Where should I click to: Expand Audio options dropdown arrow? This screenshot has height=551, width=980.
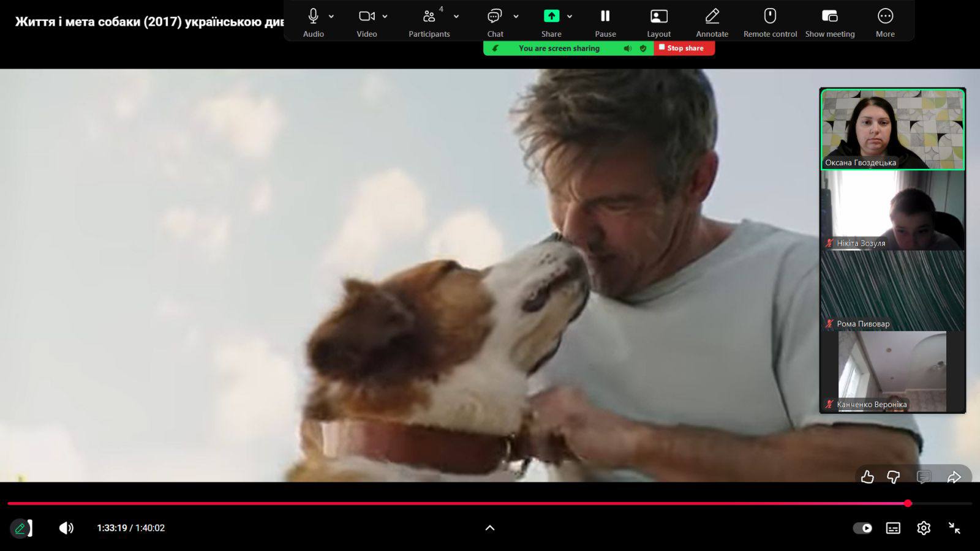tap(331, 17)
